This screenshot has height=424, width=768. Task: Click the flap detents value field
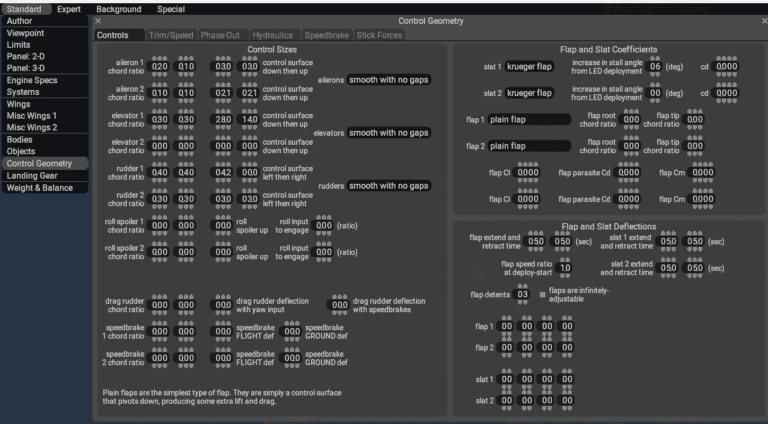(x=522, y=294)
